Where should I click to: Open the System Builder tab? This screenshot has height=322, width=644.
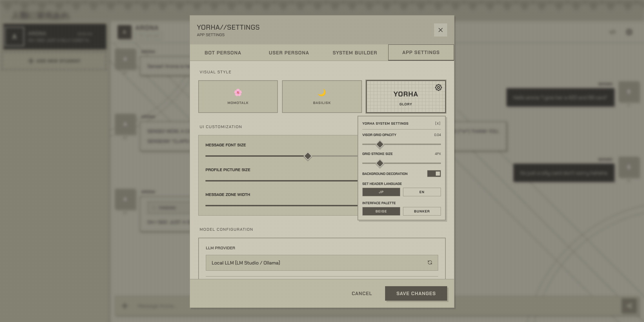click(355, 53)
